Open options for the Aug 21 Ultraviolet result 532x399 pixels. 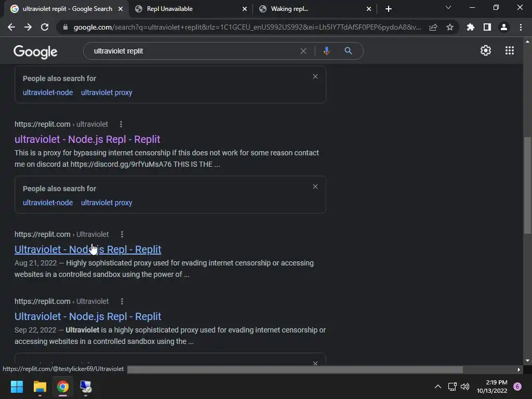coord(122,234)
